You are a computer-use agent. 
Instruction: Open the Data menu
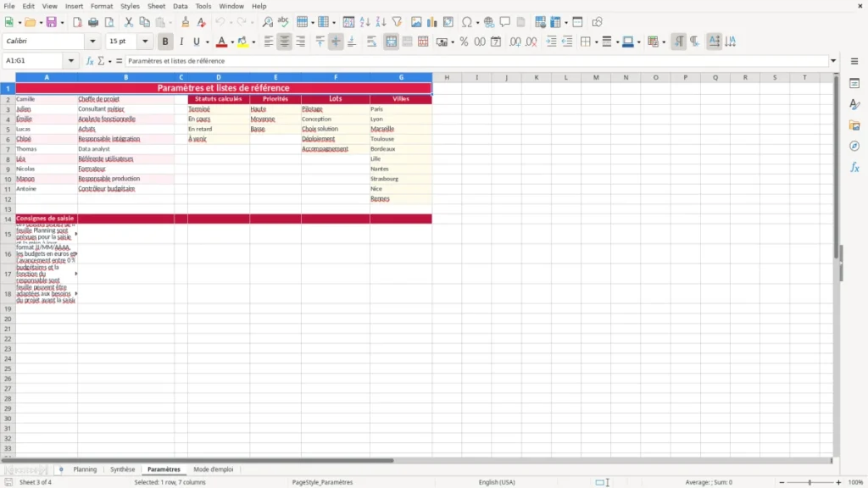(180, 6)
